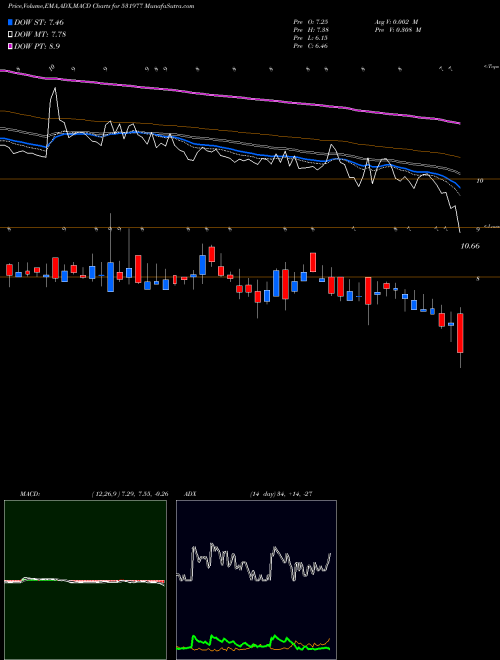
Task: Click the '8' price axis label
Action: (x=478, y=279)
